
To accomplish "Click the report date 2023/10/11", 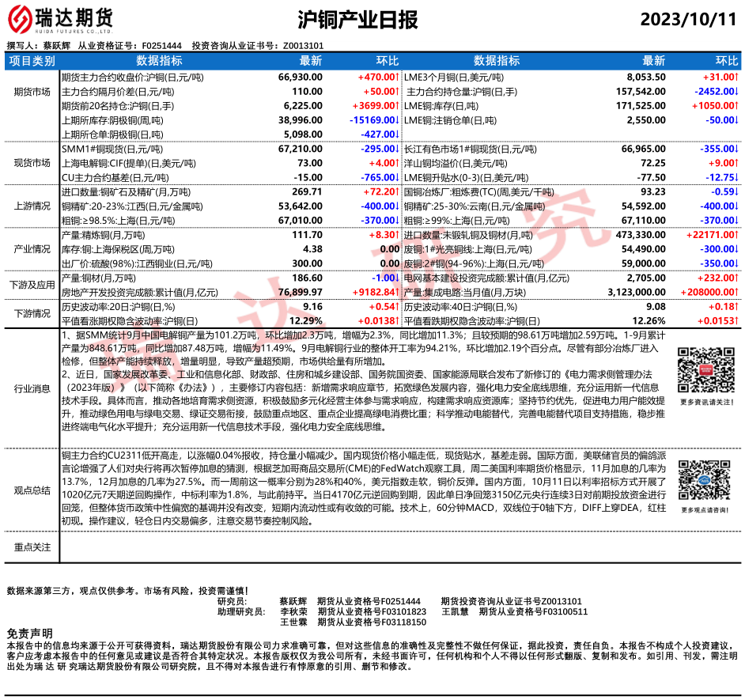I will tap(687, 19).
